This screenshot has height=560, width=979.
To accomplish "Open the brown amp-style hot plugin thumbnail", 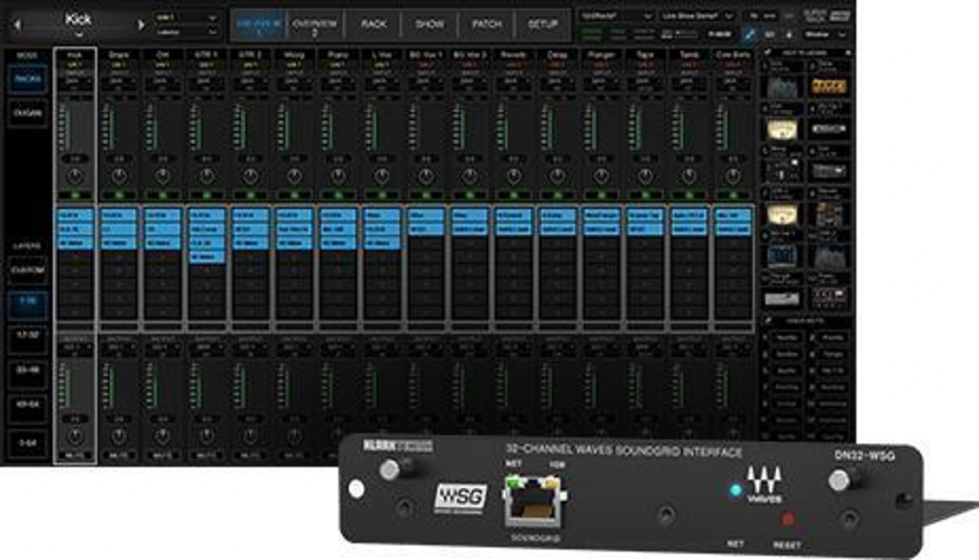I will (x=828, y=215).
